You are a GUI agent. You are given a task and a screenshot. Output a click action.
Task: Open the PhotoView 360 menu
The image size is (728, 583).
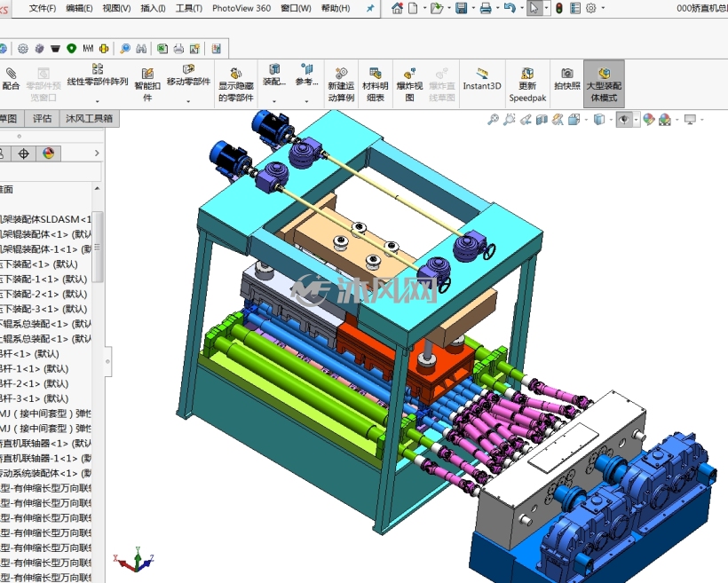click(241, 8)
